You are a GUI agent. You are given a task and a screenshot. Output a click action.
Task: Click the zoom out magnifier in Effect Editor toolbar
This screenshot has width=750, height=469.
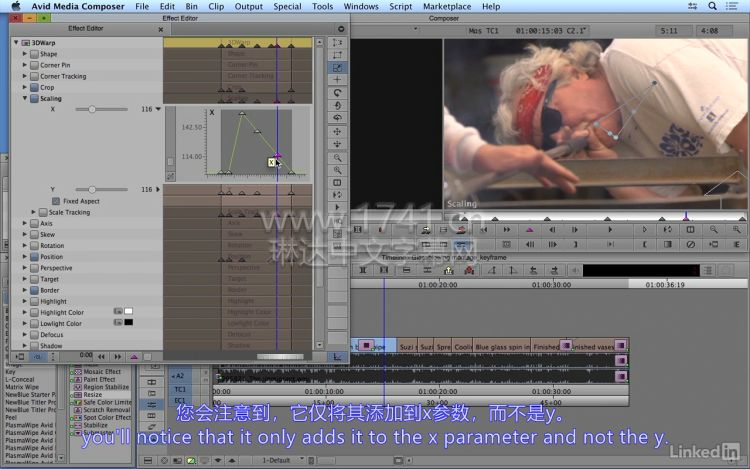pos(337,157)
